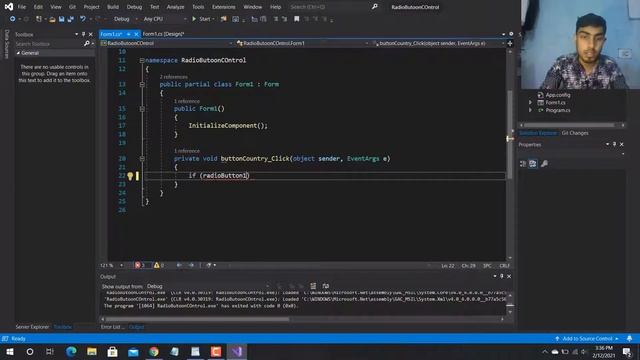The width and height of the screenshot is (640, 360).
Task: Pin the Form1.cs code tab
Action: click(x=129, y=34)
